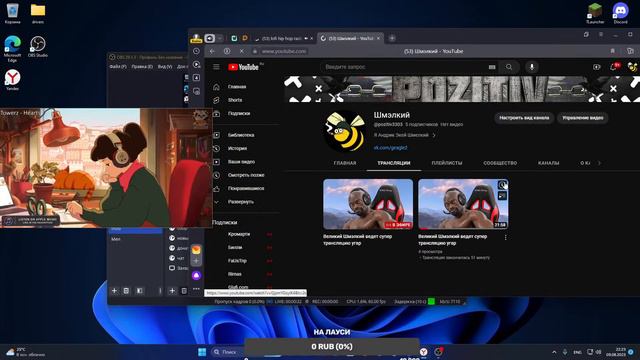Viewport: 640px width, 360px height.
Task: Click the YouTube search input field
Action: click(x=404, y=67)
